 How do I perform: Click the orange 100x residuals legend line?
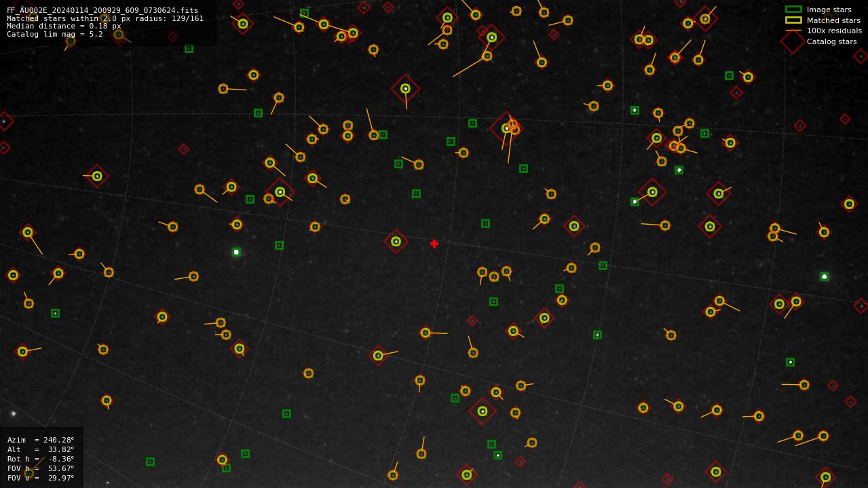793,31
